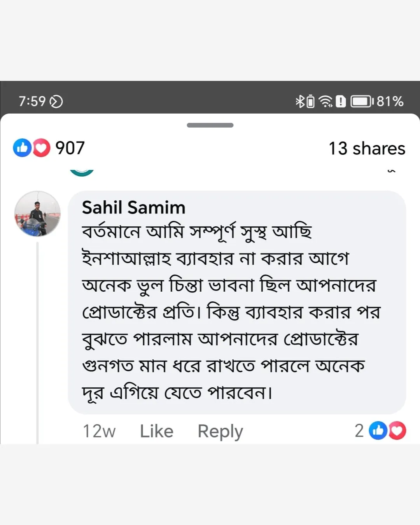Like Sahil Samim's comment
The height and width of the screenshot is (525, 420).
(x=156, y=431)
